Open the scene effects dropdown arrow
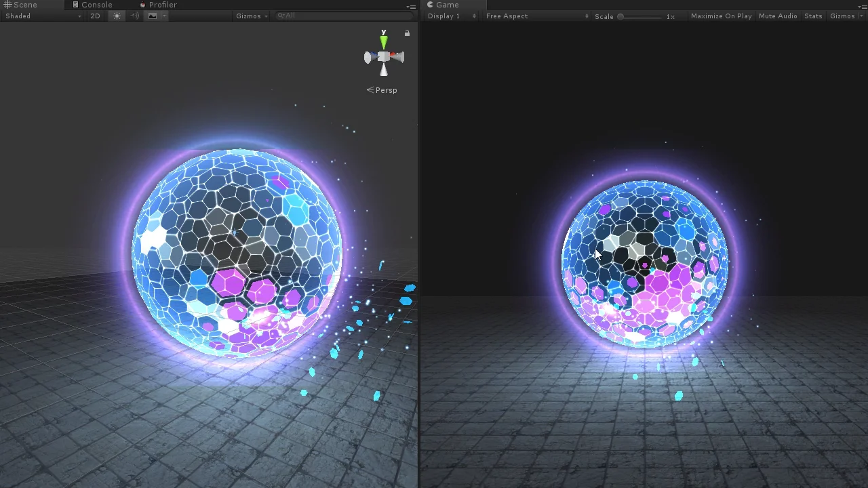 pyautogui.click(x=164, y=16)
